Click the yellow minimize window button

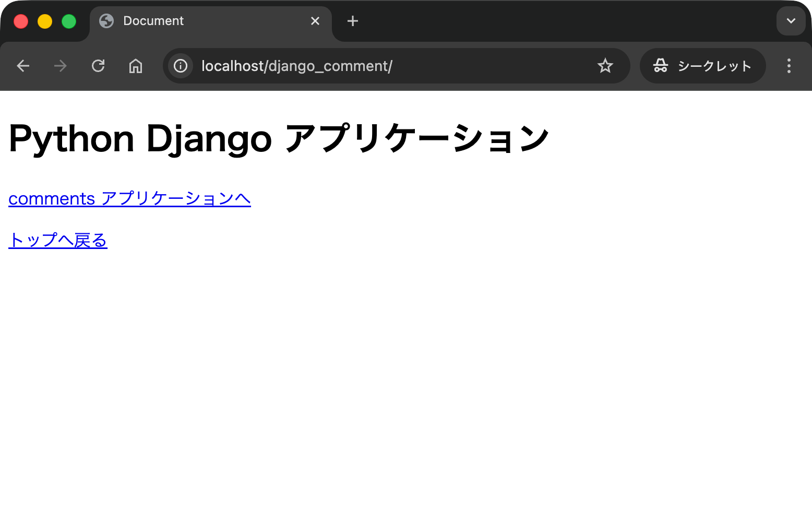coord(45,21)
